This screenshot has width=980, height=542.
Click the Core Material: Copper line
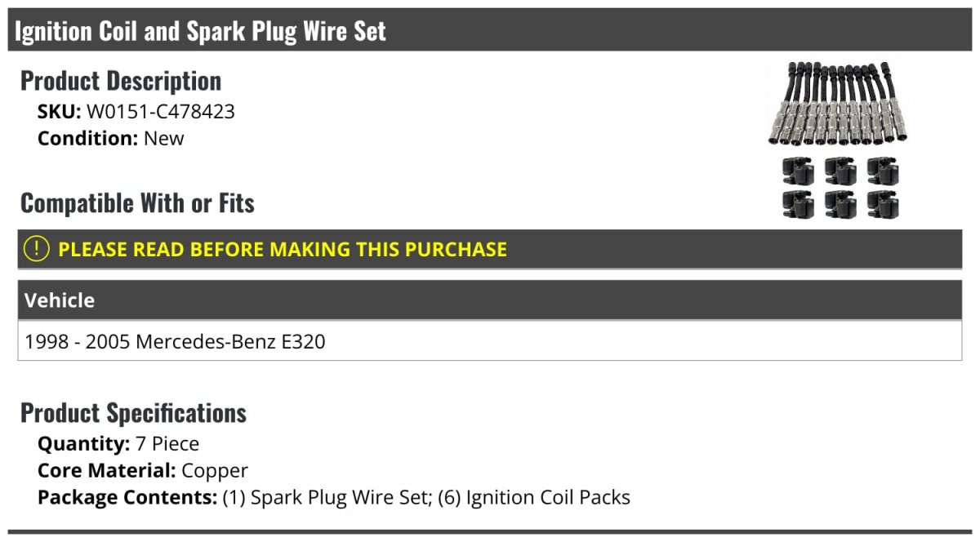[143, 470]
